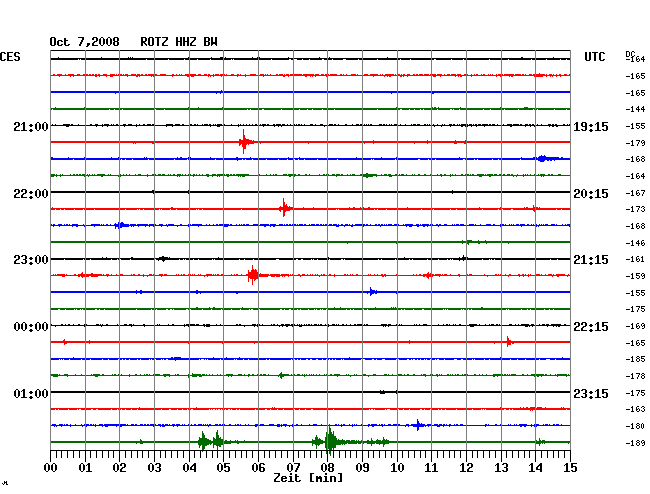Viewport: 650px width, 494px height.
Task: Click the DC offset value -179
Action: (635, 143)
